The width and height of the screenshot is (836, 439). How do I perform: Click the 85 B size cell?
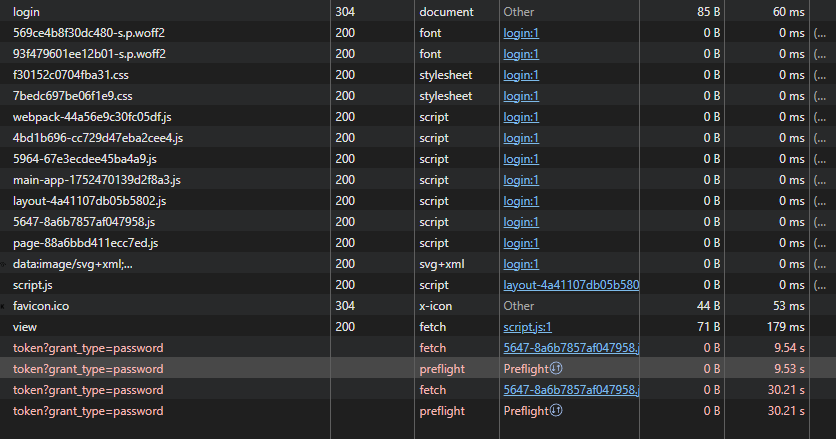[709, 12]
